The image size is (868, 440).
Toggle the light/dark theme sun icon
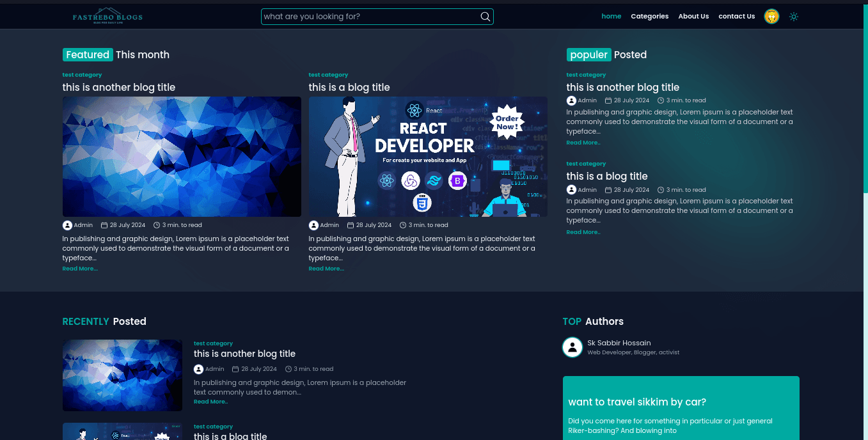pyautogui.click(x=793, y=17)
